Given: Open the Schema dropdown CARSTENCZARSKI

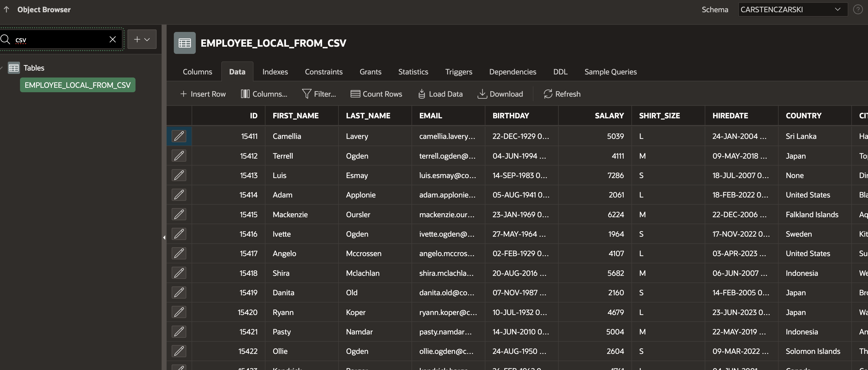Looking at the screenshot, I should pos(792,9).
